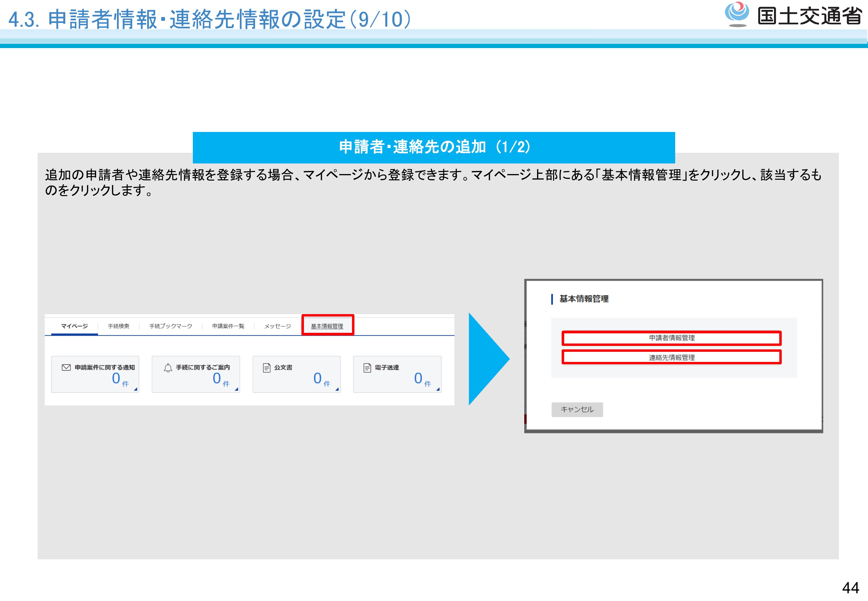Click document icon beside 公文書

click(x=267, y=368)
